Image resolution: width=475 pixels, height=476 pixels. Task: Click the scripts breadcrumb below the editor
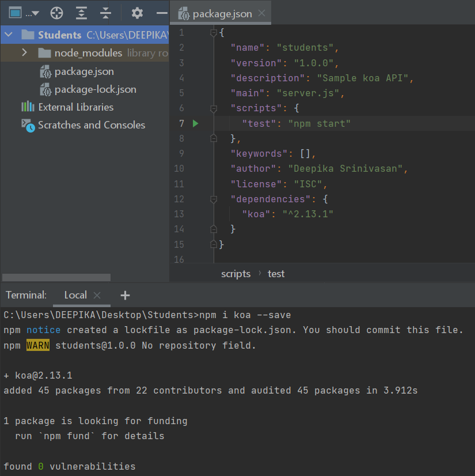(x=235, y=273)
